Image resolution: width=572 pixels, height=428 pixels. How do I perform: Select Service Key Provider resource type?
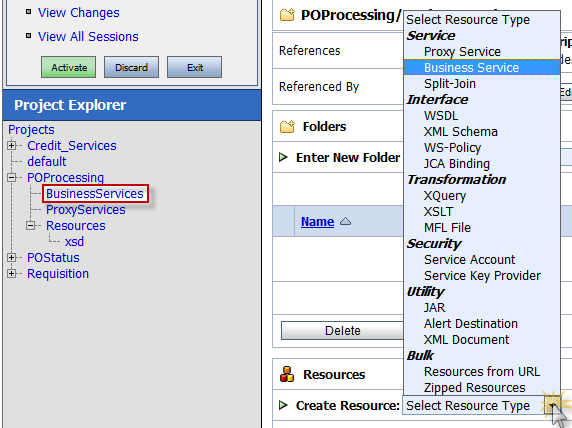tap(482, 275)
